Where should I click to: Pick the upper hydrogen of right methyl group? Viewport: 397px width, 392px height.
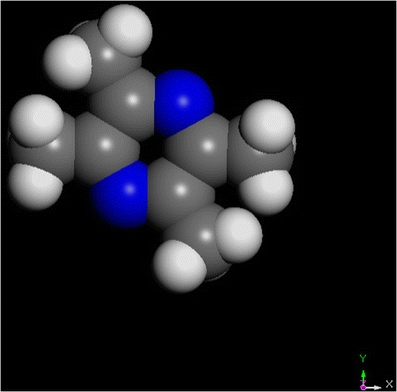pos(268,126)
